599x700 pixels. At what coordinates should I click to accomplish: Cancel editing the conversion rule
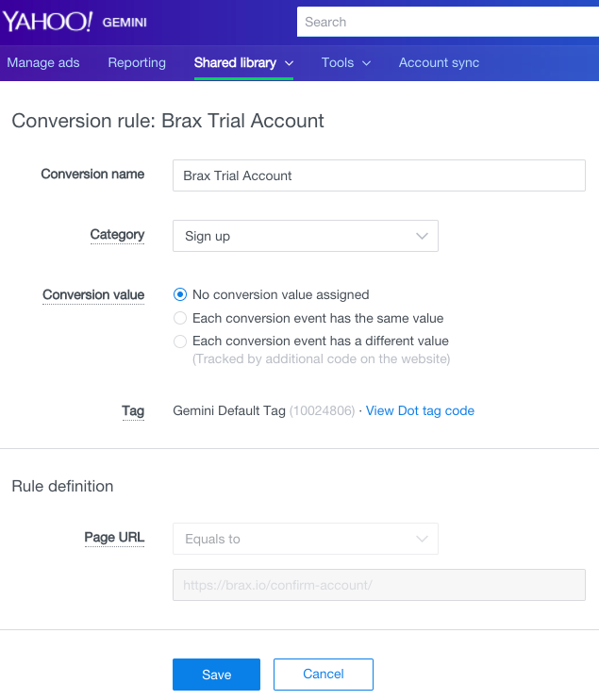click(324, 675)
